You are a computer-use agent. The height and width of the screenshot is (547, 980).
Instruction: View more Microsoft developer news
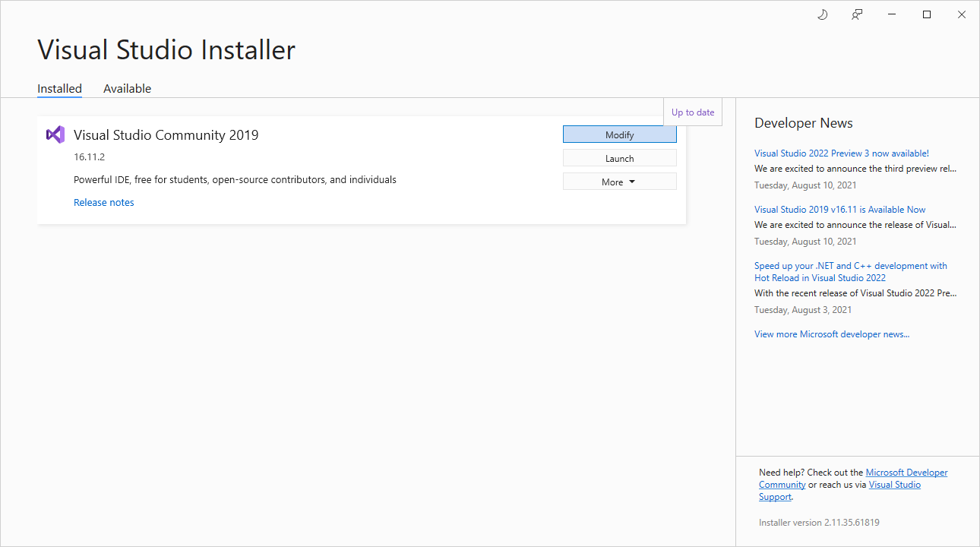tap(831, 334)
